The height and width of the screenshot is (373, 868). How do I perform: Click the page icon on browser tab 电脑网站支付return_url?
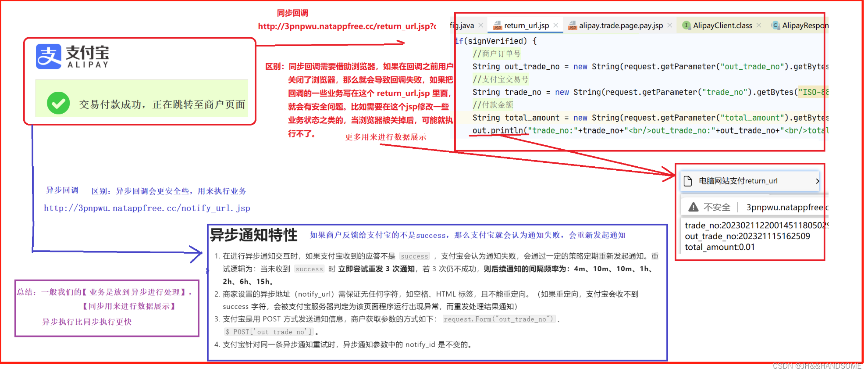[x=688, y=181]
